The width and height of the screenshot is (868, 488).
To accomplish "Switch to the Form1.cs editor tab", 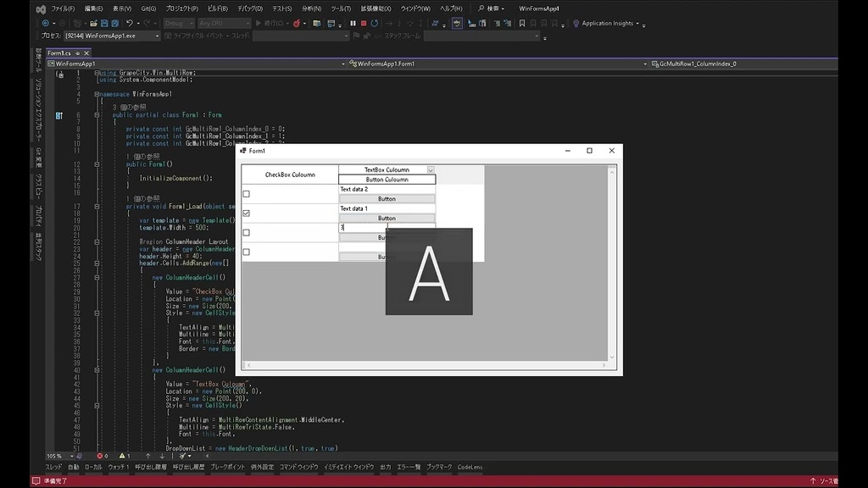I will (59, 53).
